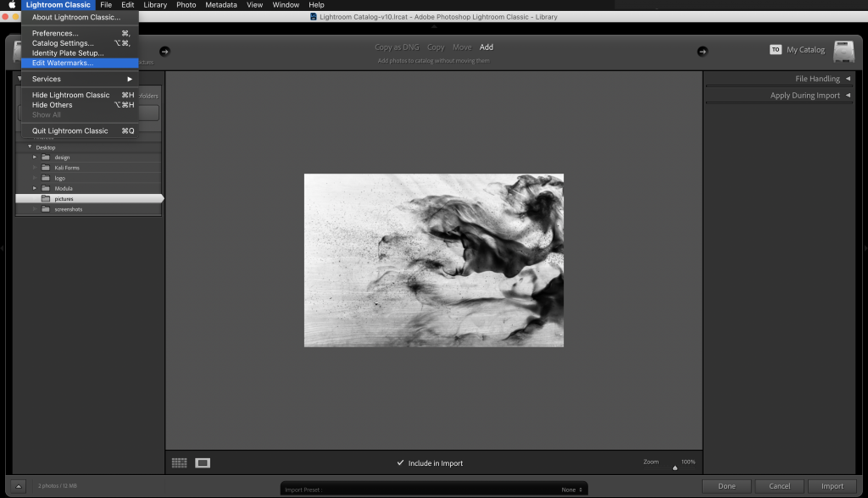Screen dimensions: 868x498
Task: Choose Catalog Settings menu item
Action: point(80,43)
